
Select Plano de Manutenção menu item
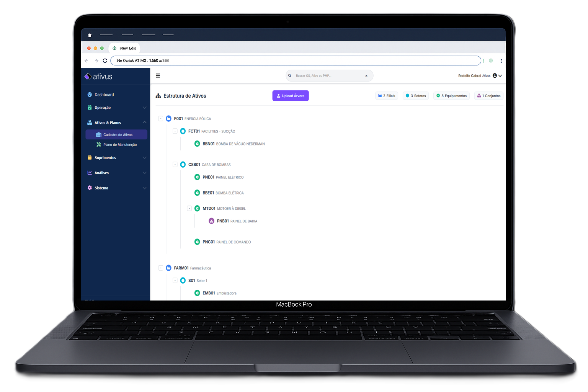[x=119, y=145]
